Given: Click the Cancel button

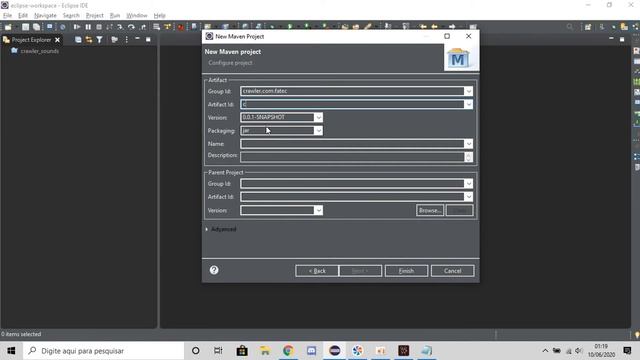Looking at the screenshot, I should 452,271.
